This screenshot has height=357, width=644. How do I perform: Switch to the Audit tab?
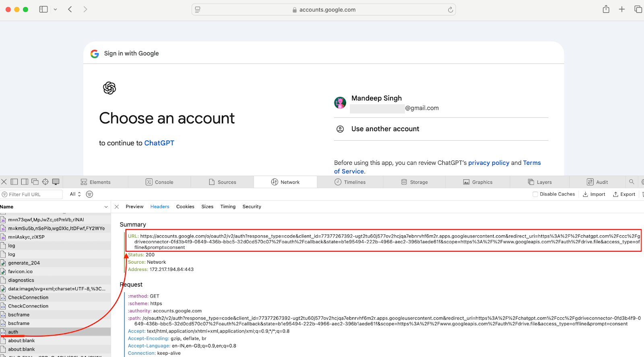597,182
